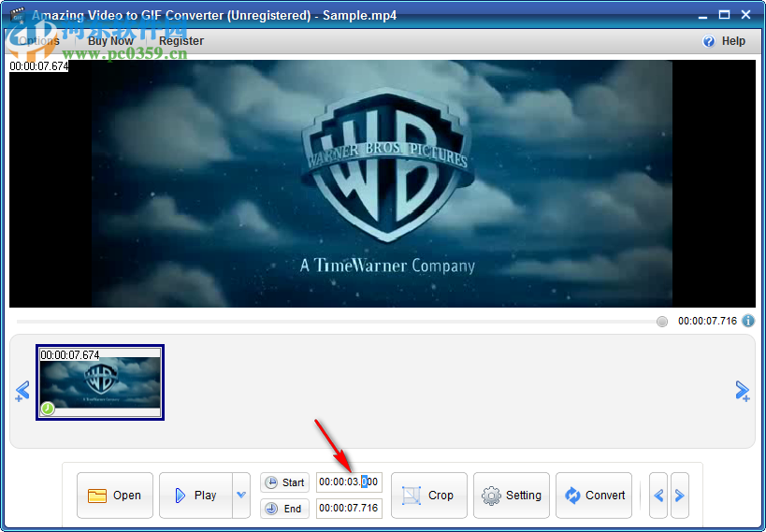Step to previous frame arrow button
Viewport: 766px width, 532px height.
658,496
